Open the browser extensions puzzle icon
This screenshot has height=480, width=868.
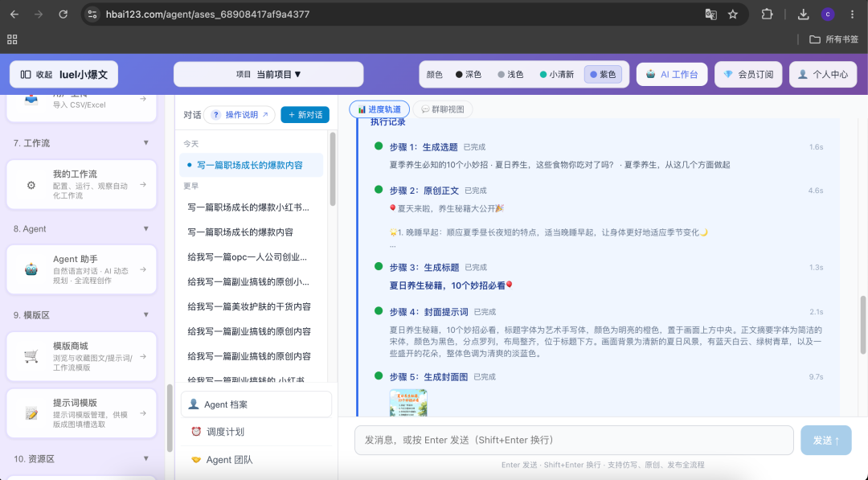tap(767, 14)
